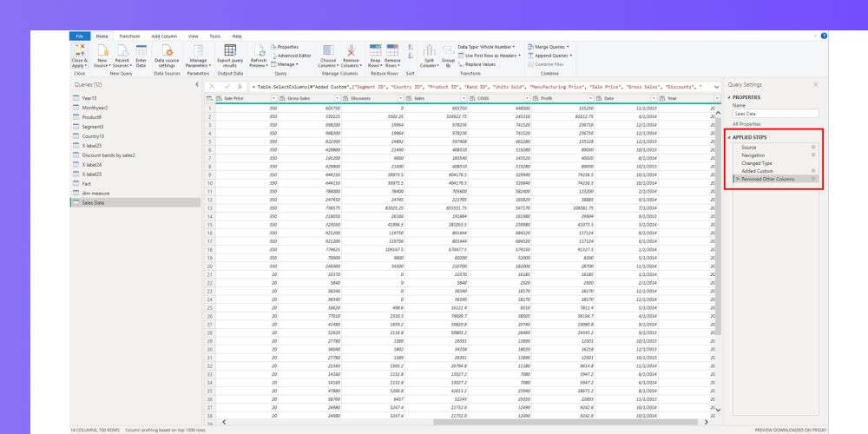Switch to the View tab
The width and height of the screenshot is (868, 434).
coord(194,36)
